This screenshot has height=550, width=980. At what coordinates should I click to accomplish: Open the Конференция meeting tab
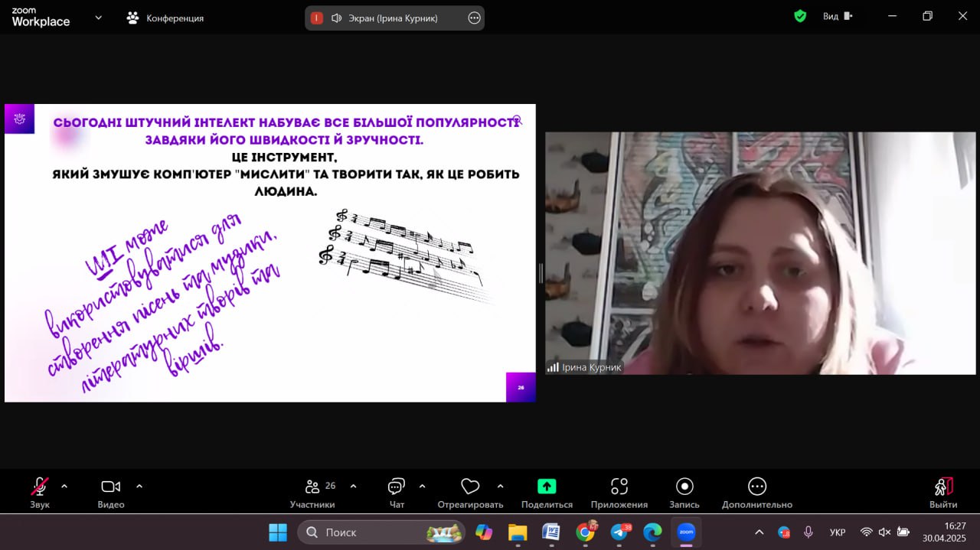[165, 18]
